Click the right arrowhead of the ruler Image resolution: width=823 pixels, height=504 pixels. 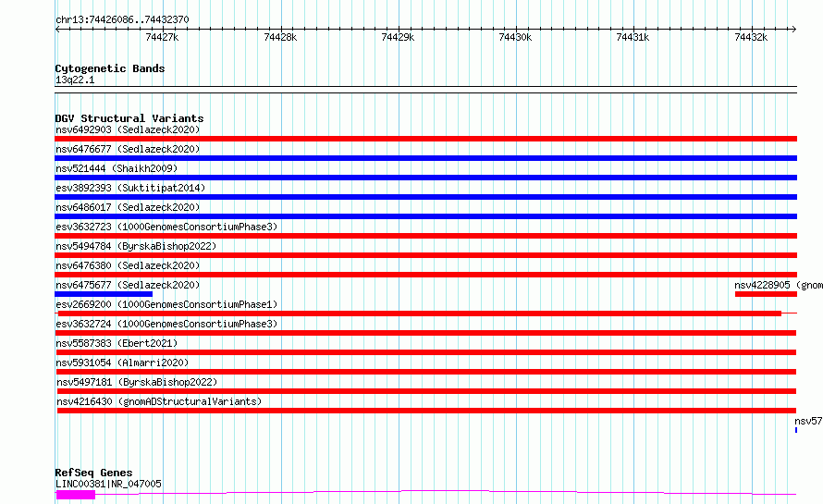(794, 29)
